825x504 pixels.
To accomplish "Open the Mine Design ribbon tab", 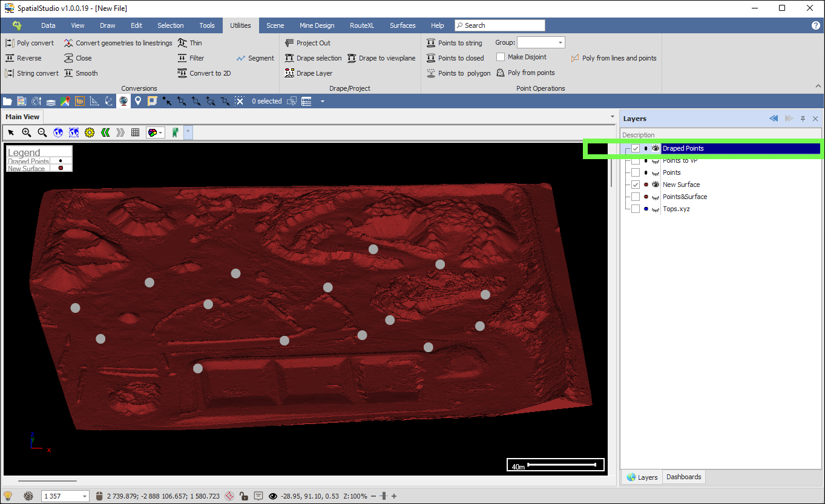I will point(317,25).
